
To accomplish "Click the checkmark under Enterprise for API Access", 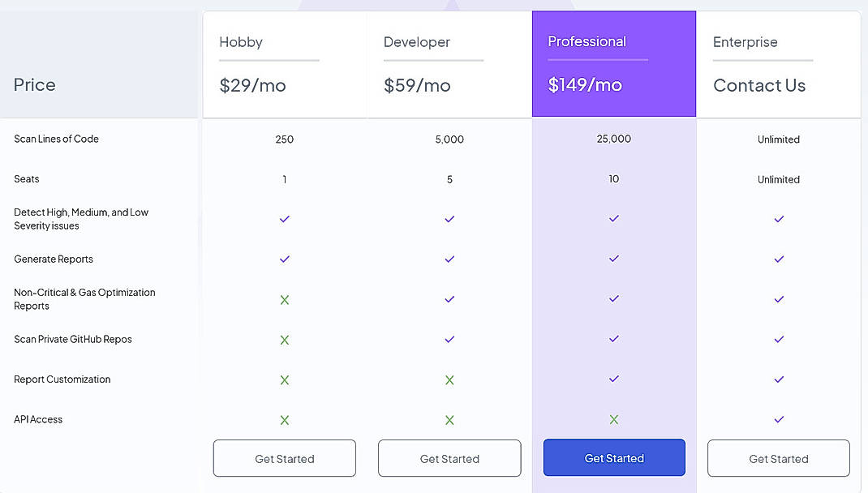I will coord(779,420).
